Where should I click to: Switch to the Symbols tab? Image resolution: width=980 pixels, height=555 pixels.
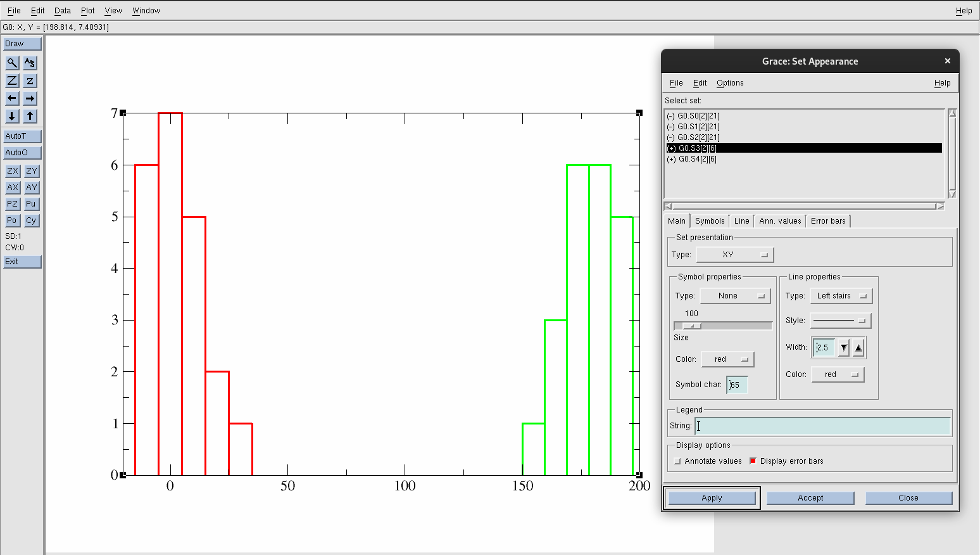point(709,221)
